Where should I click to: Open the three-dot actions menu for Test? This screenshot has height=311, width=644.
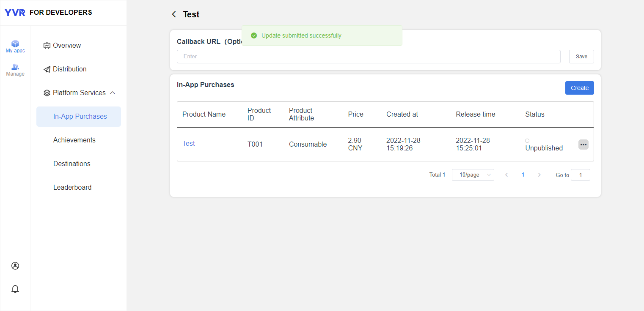pyautogui.click(x=583, y=145)
